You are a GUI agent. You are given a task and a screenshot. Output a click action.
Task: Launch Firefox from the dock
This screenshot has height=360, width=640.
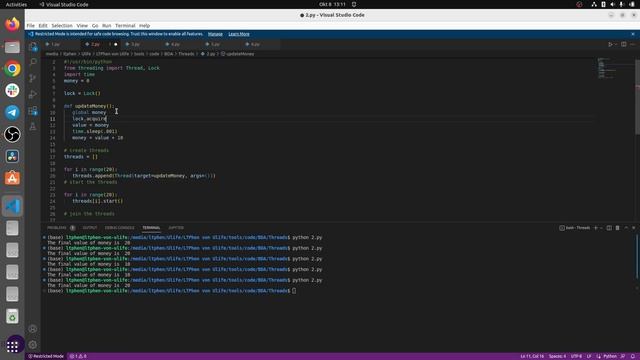[x=12, y=24]
